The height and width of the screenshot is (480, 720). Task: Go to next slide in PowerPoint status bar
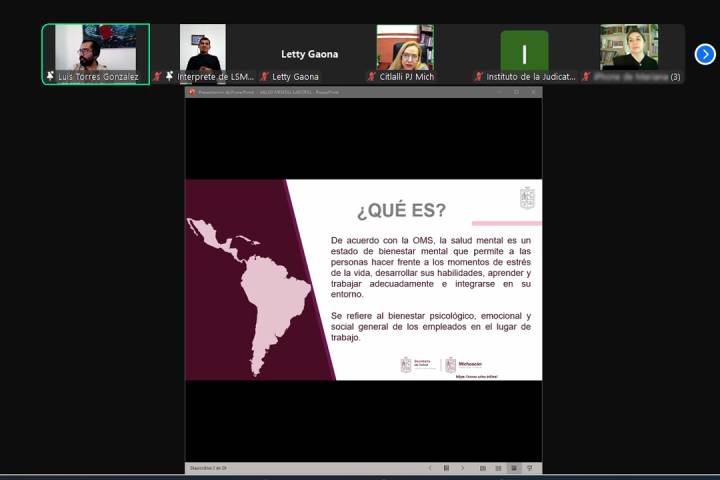point(460,468)
